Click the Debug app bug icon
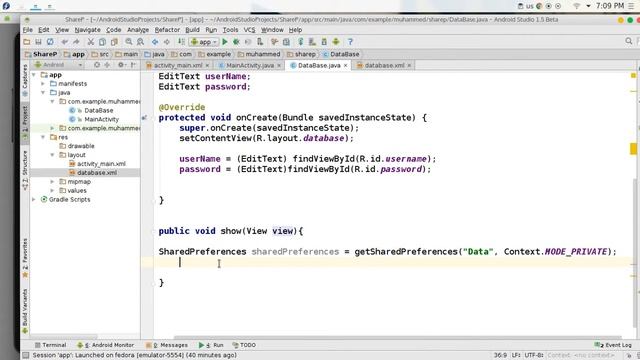This screenshot has height=360, width=640. (236, 42)
